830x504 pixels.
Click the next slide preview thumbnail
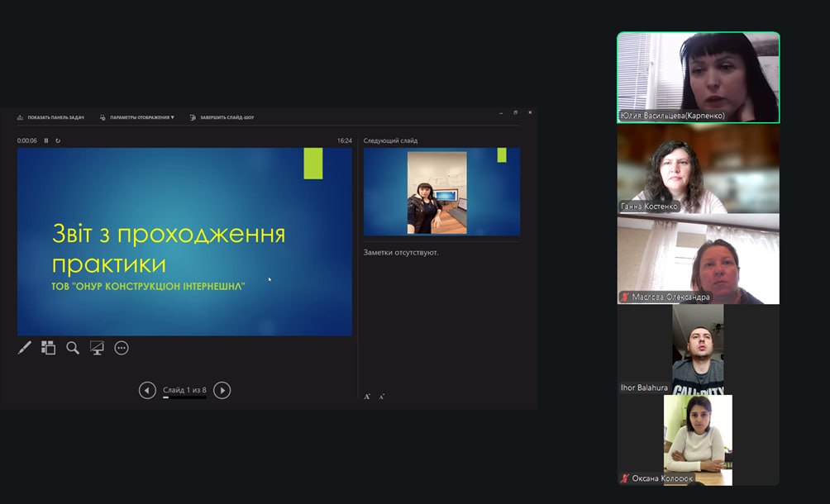click(441, 192)
